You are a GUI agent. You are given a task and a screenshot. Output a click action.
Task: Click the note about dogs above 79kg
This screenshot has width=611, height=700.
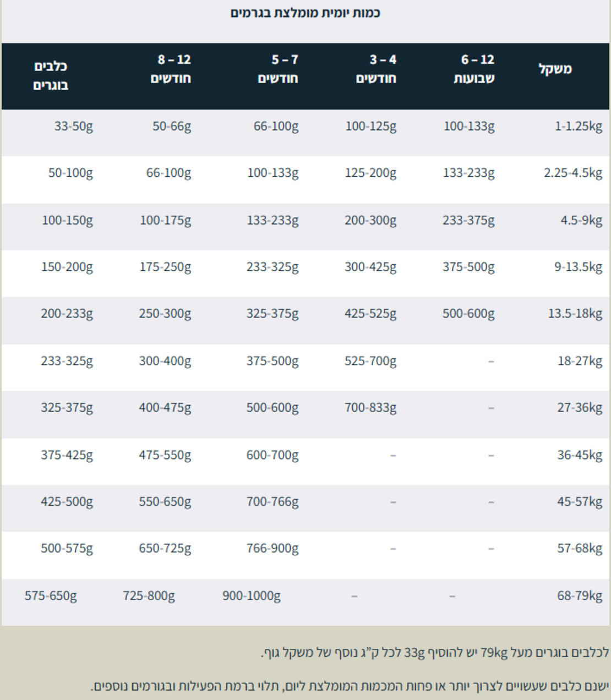435,653
